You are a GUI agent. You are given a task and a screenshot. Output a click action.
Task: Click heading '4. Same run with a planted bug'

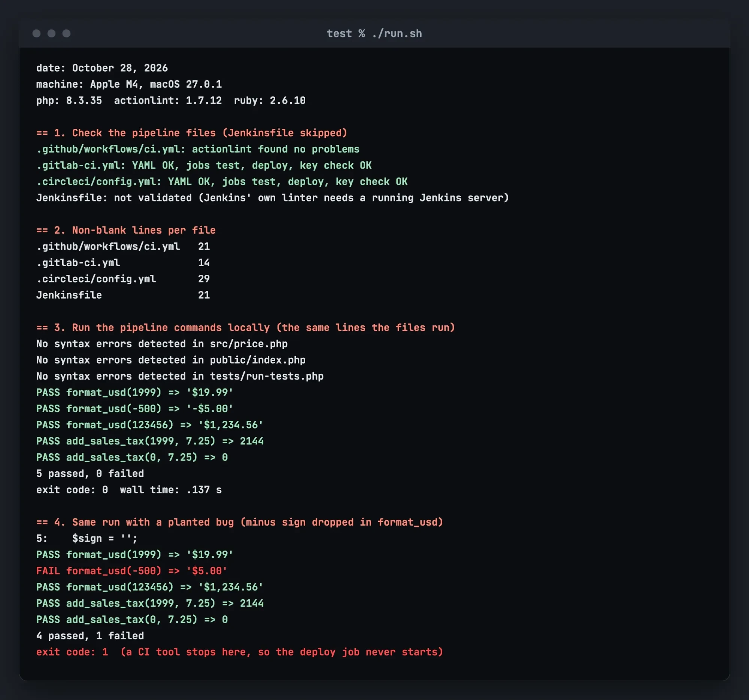pyautogui.click(x=240, y=522)
